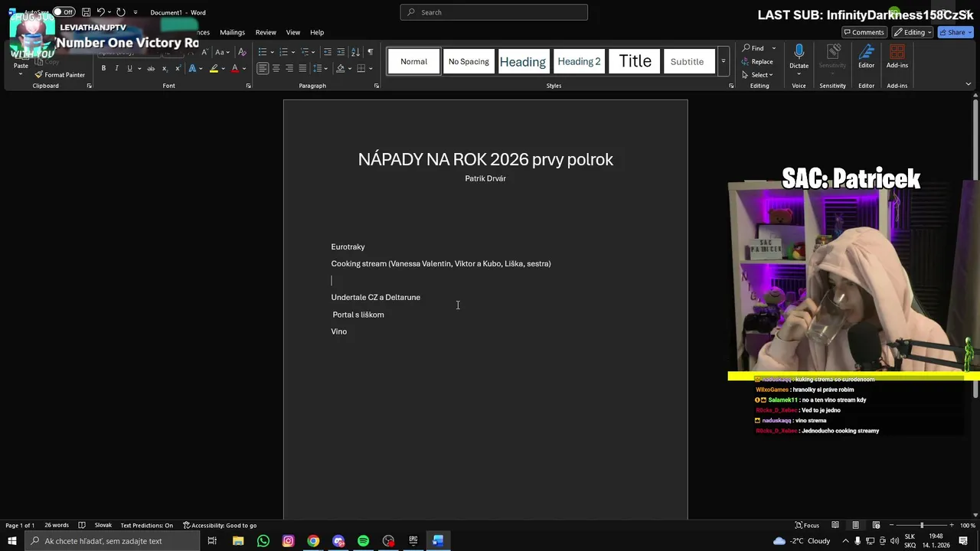The image size is (980, 551).
Task: Apply the red font color
Action: pos(235,69)
